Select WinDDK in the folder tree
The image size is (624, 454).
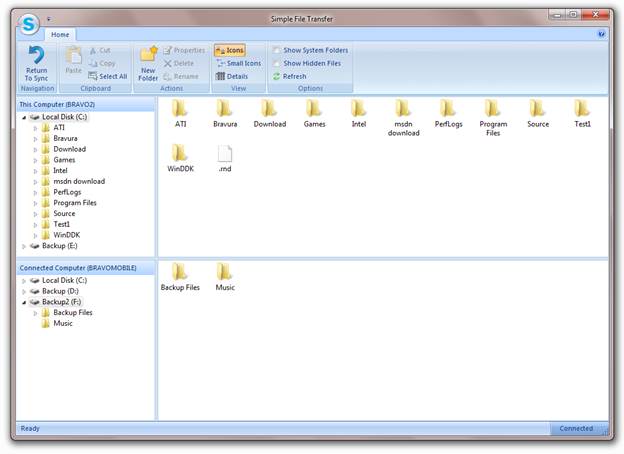66,235
